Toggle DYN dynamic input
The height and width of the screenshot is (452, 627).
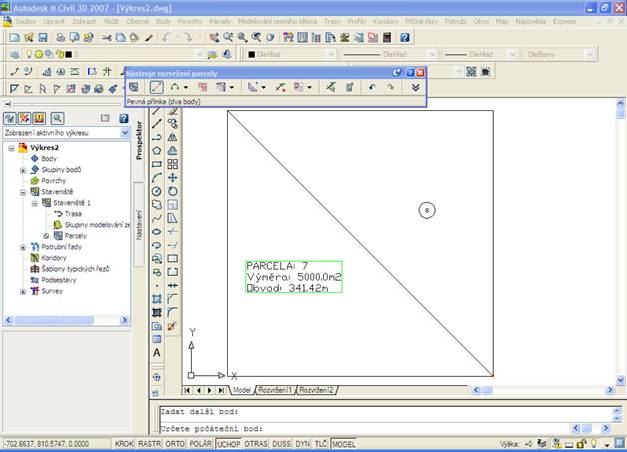303,444
